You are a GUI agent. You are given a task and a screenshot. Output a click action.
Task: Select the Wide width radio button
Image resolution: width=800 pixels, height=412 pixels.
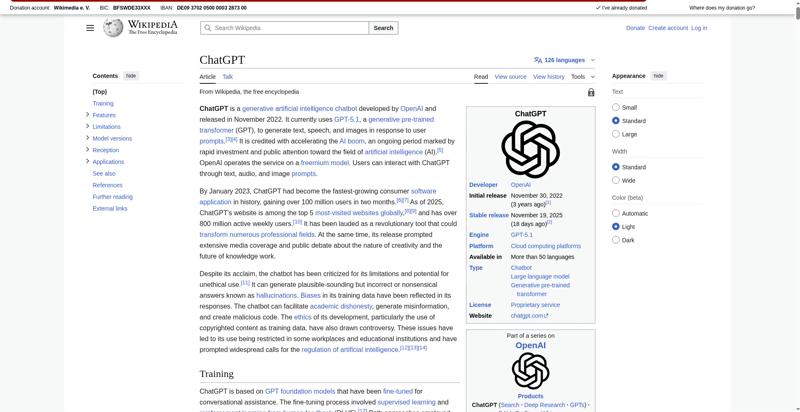(616, 180)
